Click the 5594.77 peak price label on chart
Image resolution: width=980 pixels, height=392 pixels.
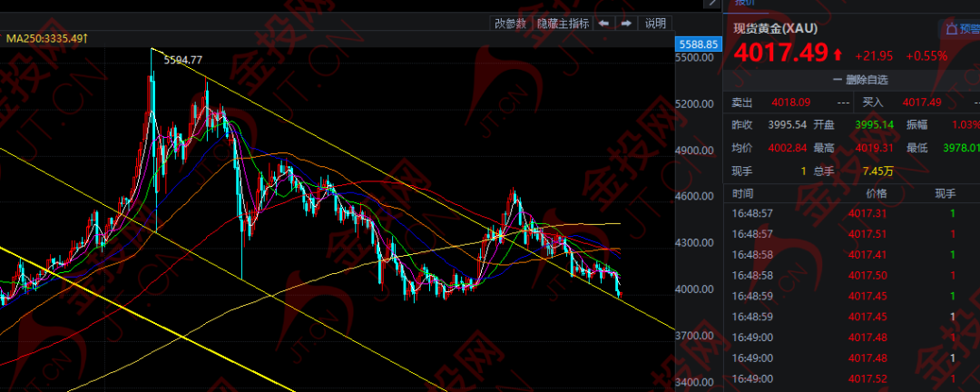pyautogui.click(x=182, y=60)
